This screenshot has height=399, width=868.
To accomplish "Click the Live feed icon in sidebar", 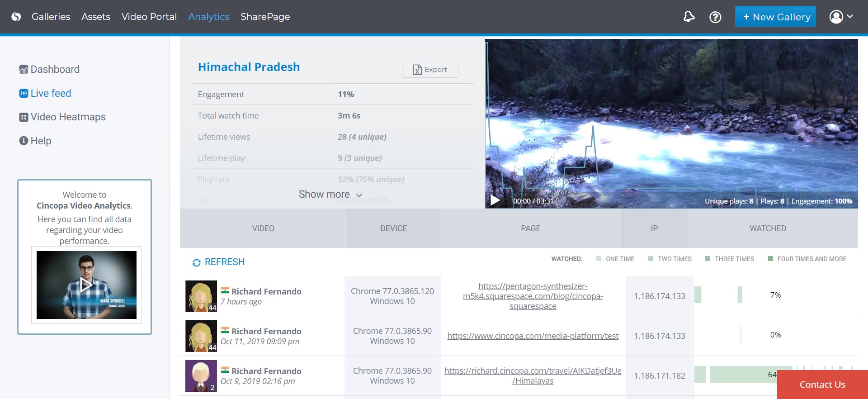I will (x=24, y=93).
